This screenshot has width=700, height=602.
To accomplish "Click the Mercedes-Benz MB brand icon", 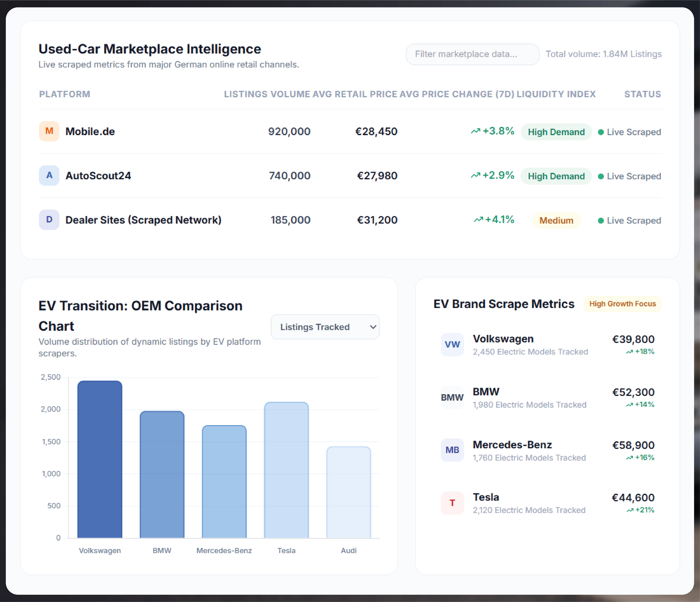I will click(x=452, y=450).
